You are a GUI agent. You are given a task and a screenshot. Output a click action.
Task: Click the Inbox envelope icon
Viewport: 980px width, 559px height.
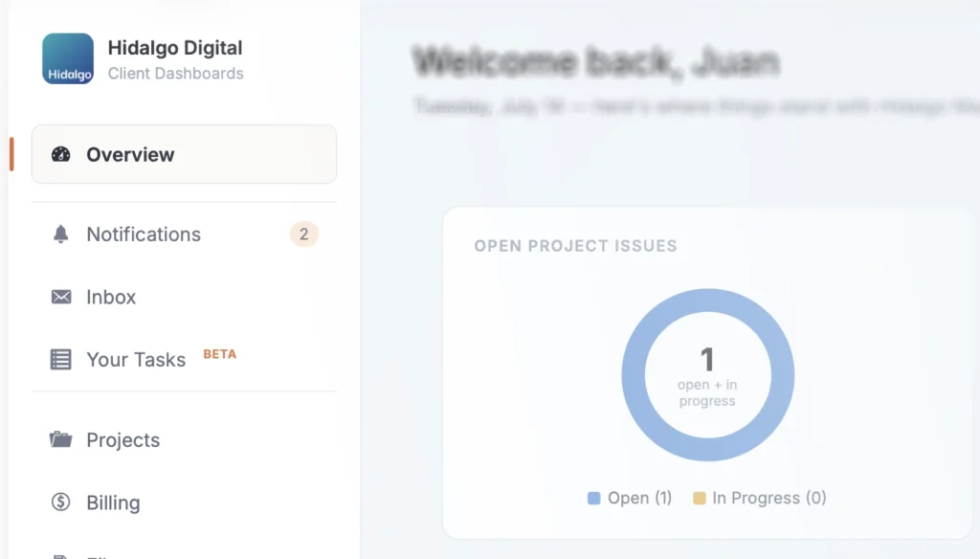[x=60, y=297]
